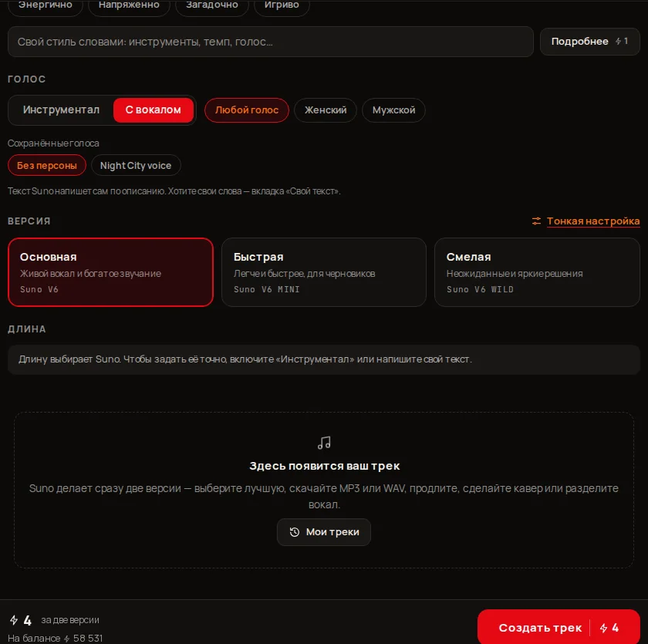
Task: Choose the Женский voice chip
Action: [326, 110]
